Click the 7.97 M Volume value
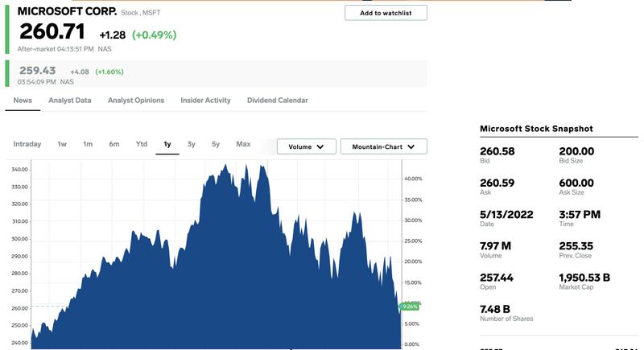 495,246
